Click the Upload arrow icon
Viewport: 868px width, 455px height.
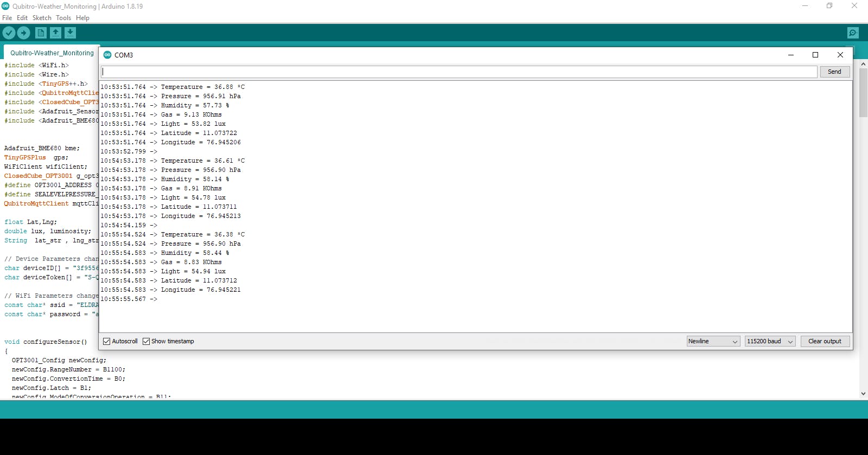click(x=23, y=33)
